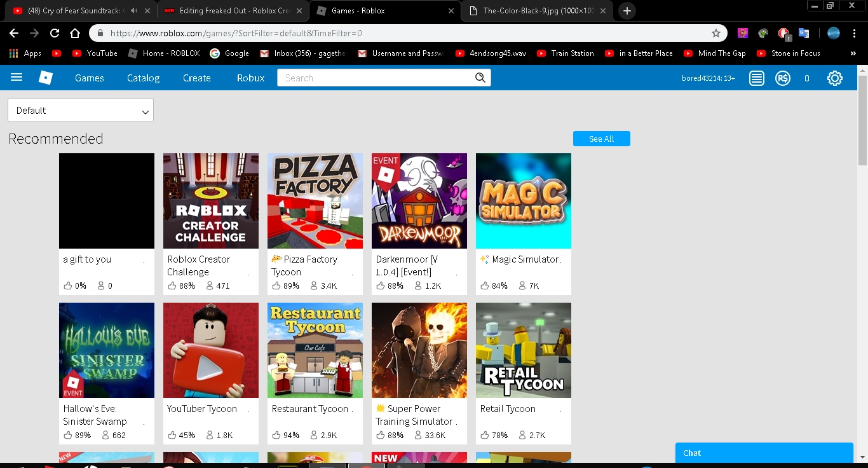Click the green extension icon in the toolbar
Screen dimensions: 868x468
click(x=763, y=33)
